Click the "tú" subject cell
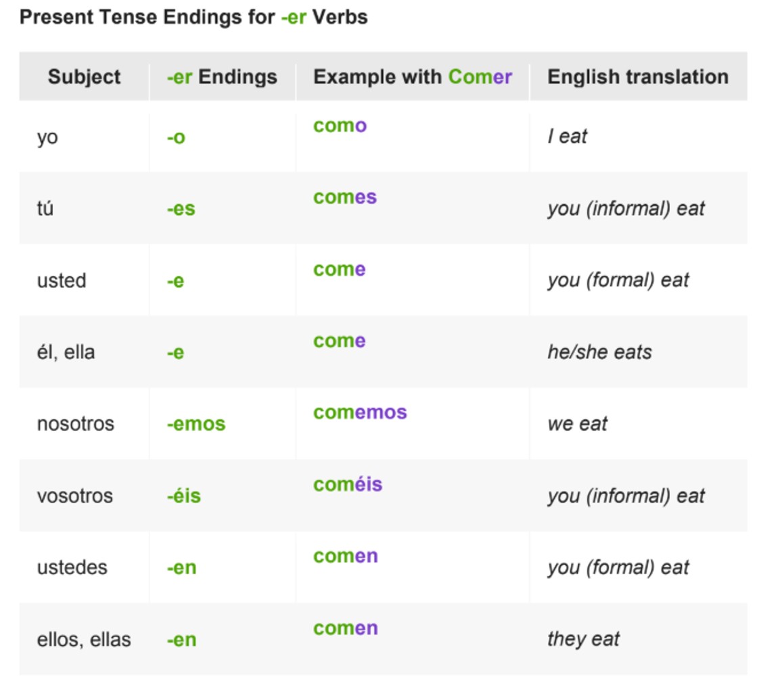Screen dimensions: 784x677 [45, 208]
